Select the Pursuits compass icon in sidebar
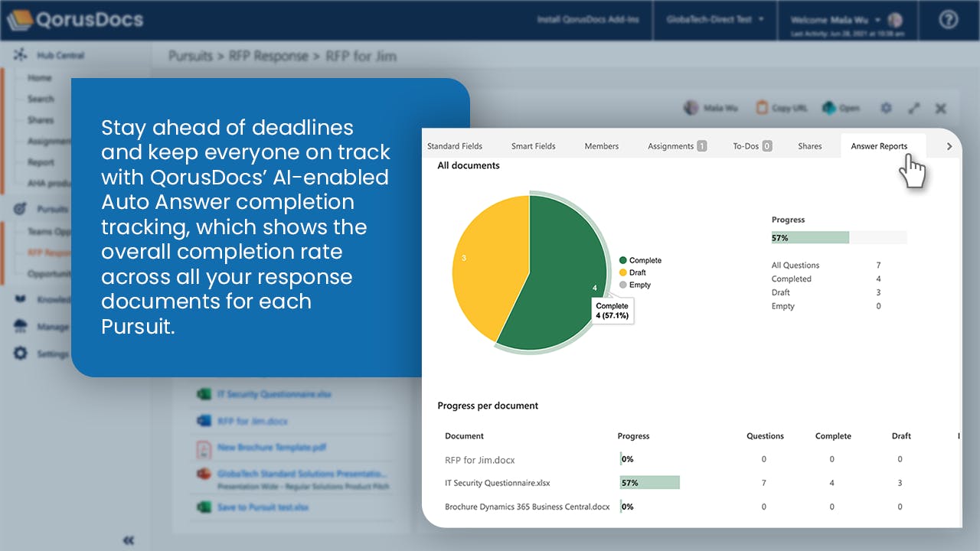This screenshot has width=980, height=551. pos(18,209)
